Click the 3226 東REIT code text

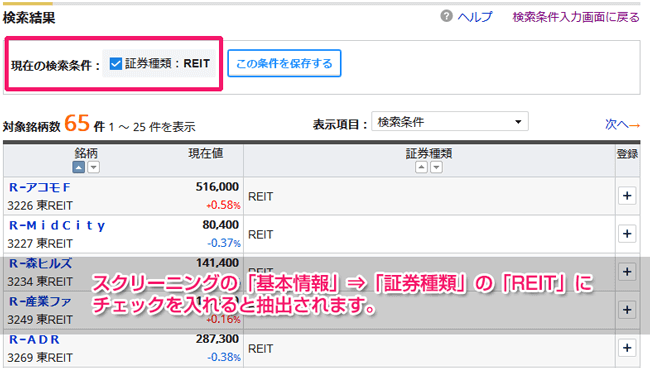pos(40,206)
